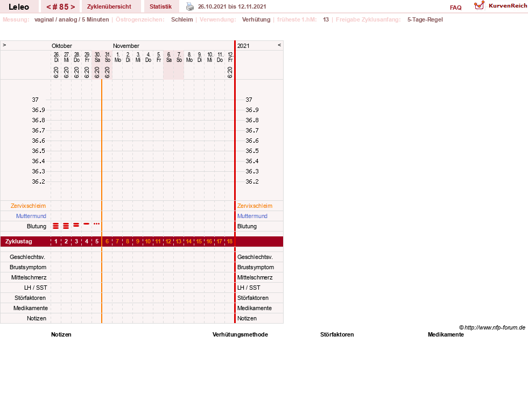Image resolution: width=528 pixels, height=420 pixels.
Task: Click the left Muttermund row label
Action: [31, 216]
